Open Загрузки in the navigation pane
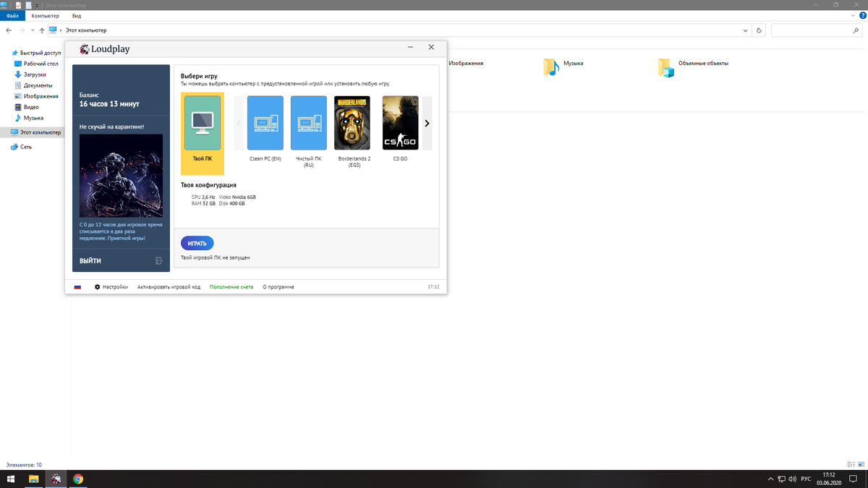Image resolution: width=868 pixels, height=488 pixels. pos(35,74)
